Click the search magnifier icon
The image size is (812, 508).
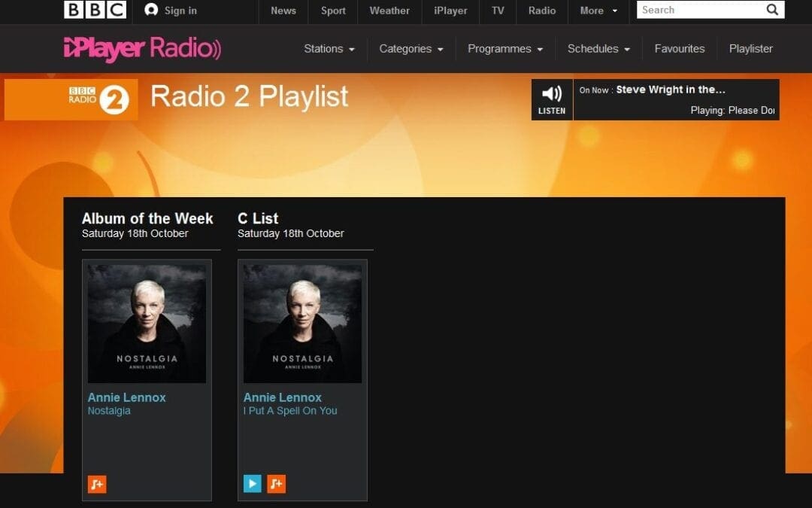click(x=772, y=10)
